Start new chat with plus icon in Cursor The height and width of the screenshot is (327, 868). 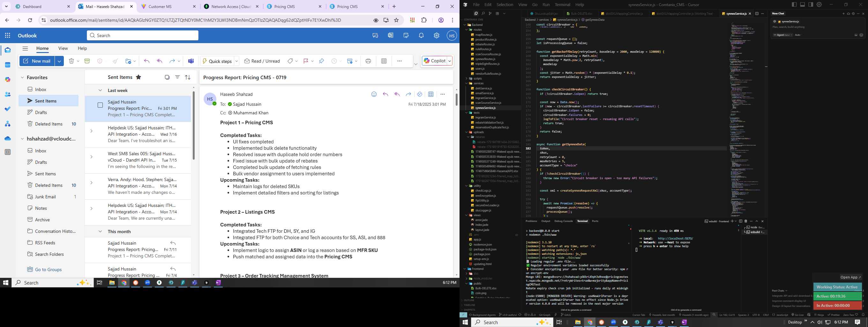pos(843,13)
